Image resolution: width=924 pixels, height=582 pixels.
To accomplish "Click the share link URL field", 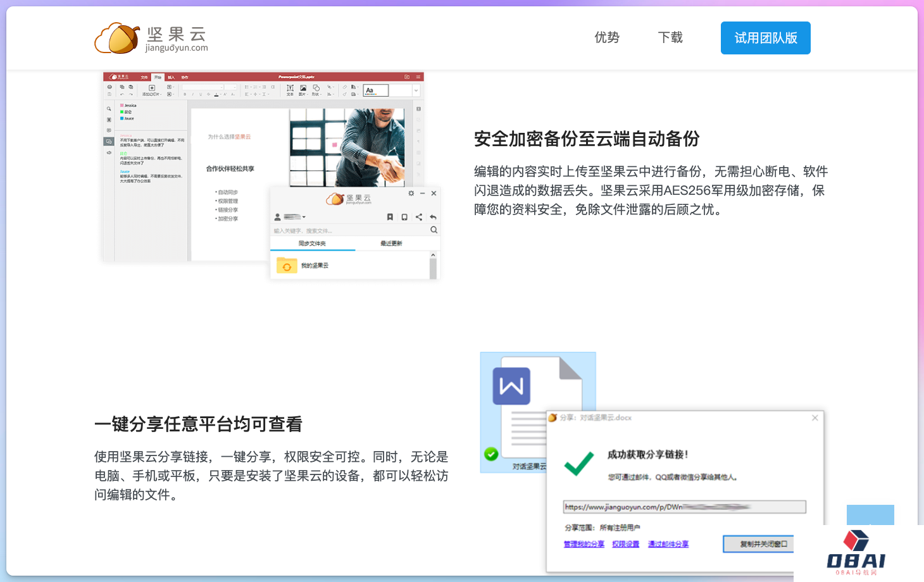I will click(x=684, y=507).
